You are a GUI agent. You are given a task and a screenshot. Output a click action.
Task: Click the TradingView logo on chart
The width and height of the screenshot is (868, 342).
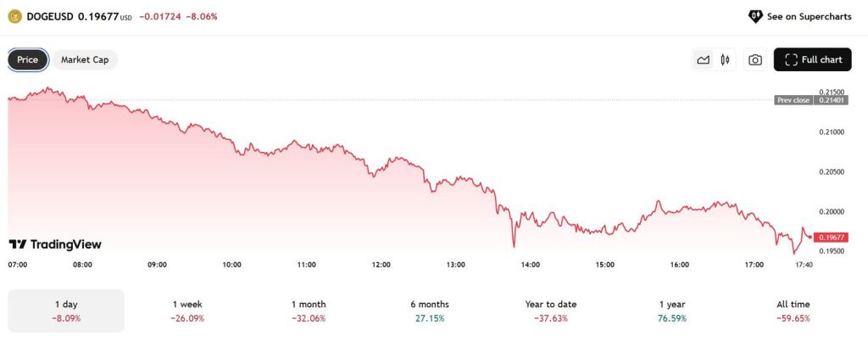coord(55,244)
